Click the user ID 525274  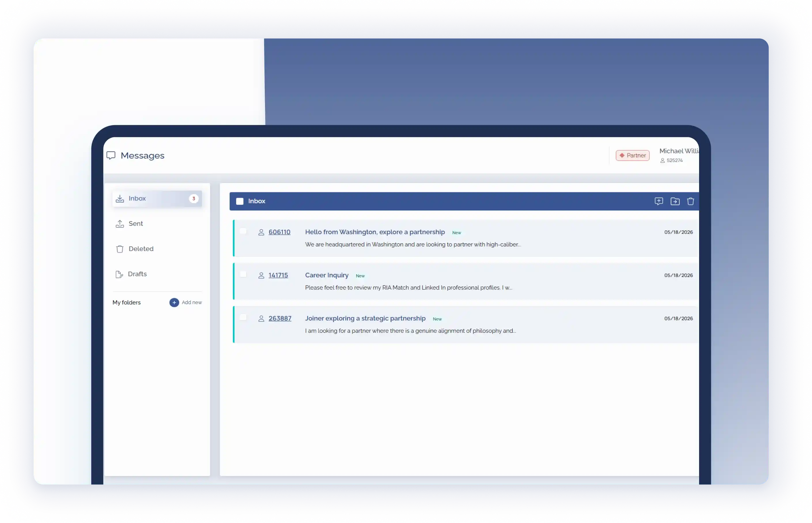(675, 161)
